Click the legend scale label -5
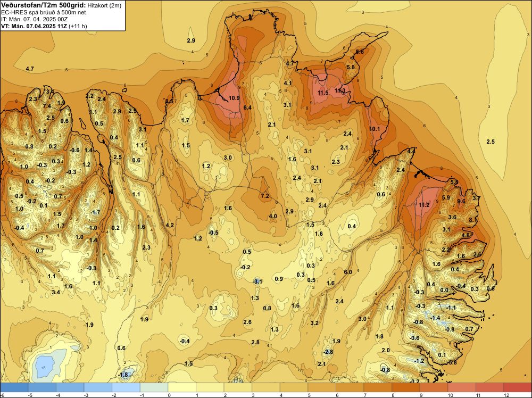 click(30, 395)
